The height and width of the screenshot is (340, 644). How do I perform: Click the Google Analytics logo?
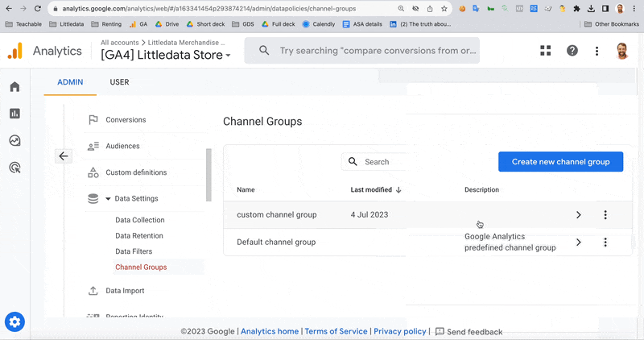15,51
